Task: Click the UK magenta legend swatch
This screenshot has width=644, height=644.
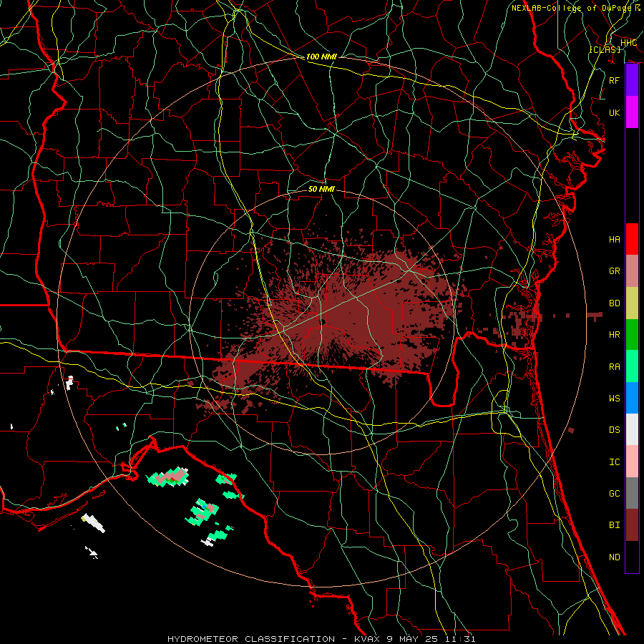Action: [632, 112]
